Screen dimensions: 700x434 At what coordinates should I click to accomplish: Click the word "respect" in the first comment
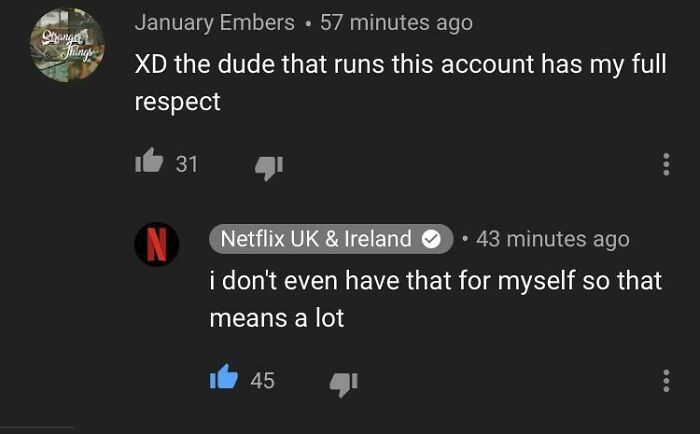[178, 102]
